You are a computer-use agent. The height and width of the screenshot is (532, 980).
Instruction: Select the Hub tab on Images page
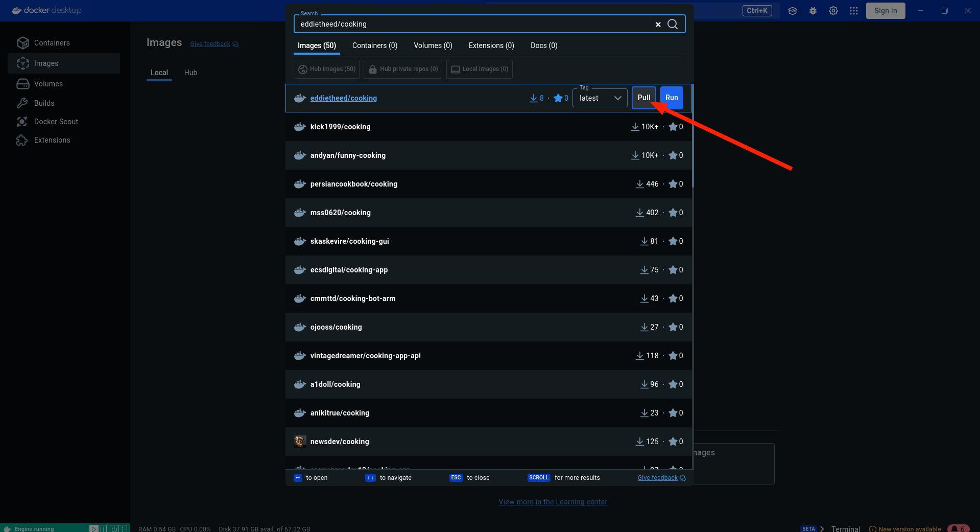(190, 73)
